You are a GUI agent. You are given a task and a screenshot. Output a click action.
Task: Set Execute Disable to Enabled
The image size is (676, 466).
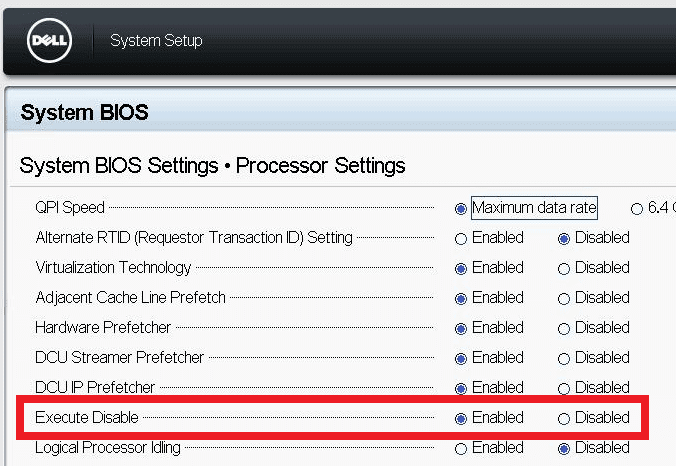461,419
